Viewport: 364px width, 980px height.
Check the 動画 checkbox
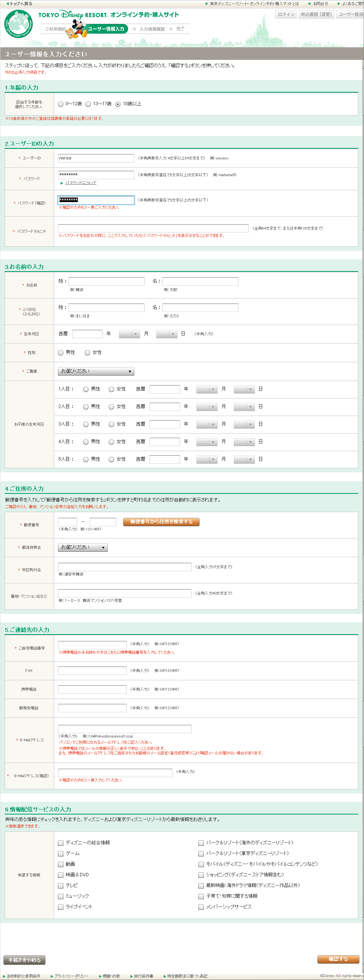(x=61, y=864)
